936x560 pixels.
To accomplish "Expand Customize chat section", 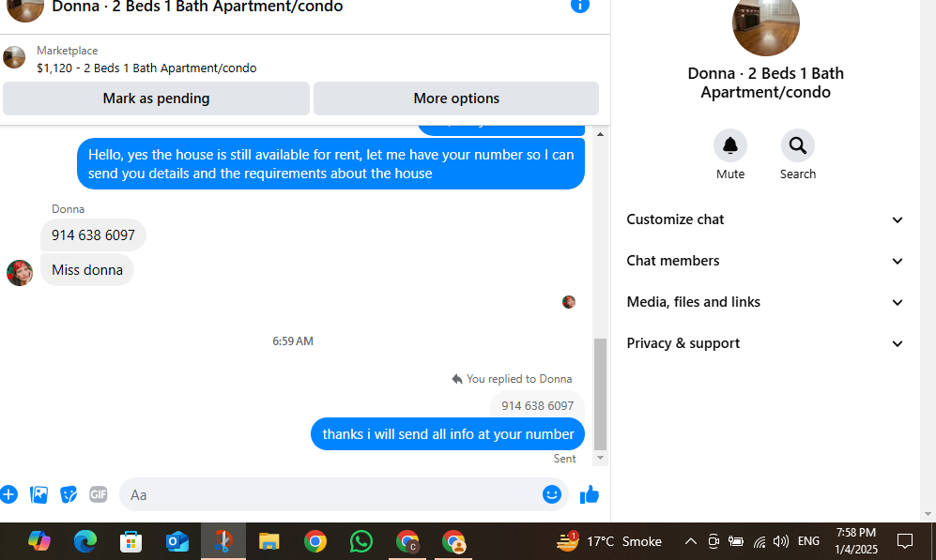I will (765, 219).
